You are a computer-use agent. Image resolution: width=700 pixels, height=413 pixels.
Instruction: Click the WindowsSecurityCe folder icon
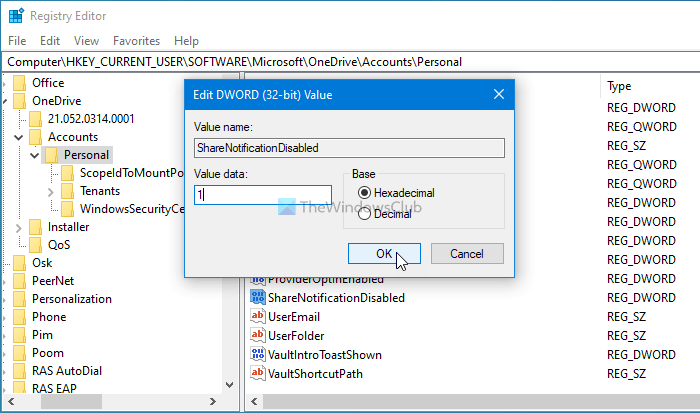point(68,209)
